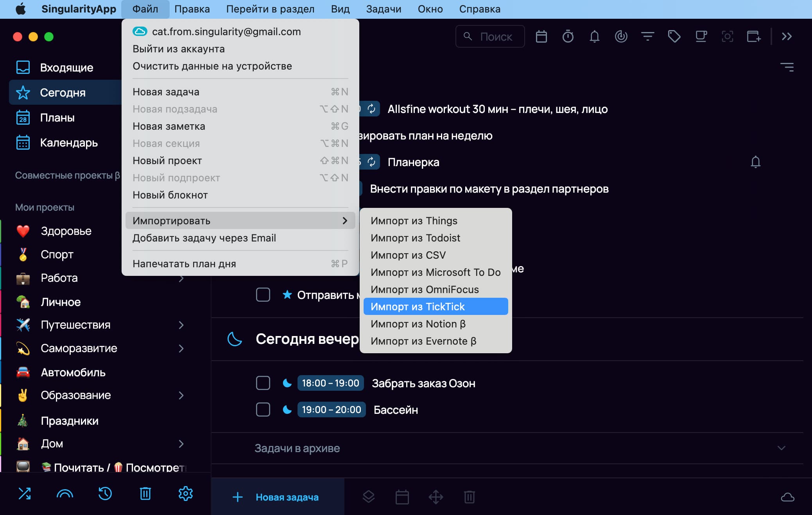812x515 pixels.
Task: Click the calendar icon in bottom task bar
Action: pyautogui.click(x=402, y=497)
